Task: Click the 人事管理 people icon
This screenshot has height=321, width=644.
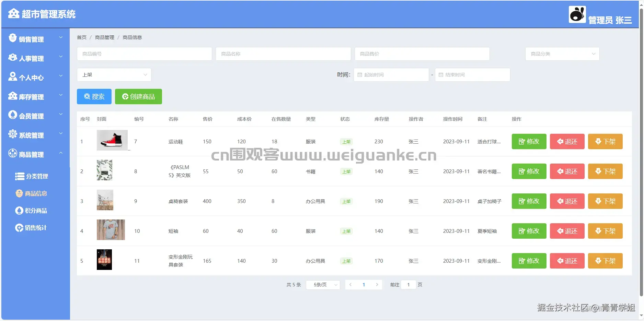Action: [x=13, y=57]
